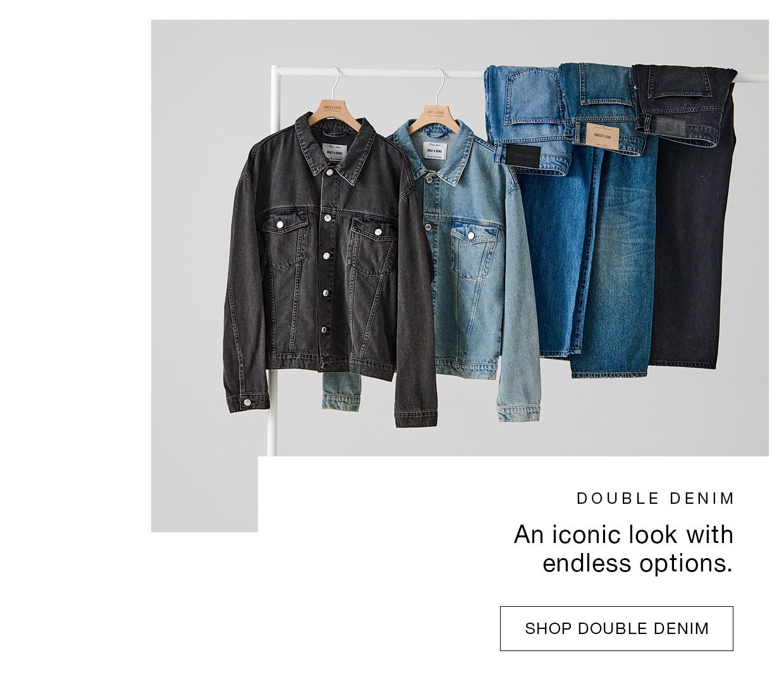This screenshot has width=784, height=689.
Task: Click the 'An iconic look with' tagline
Action: tap(623, 535)
